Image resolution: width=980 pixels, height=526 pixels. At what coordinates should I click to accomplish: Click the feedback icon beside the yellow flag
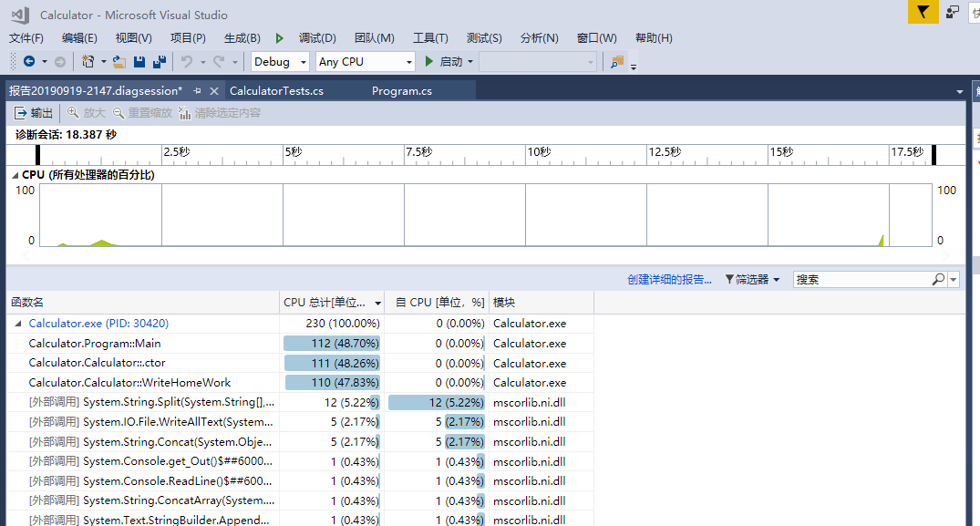(953, 12)
